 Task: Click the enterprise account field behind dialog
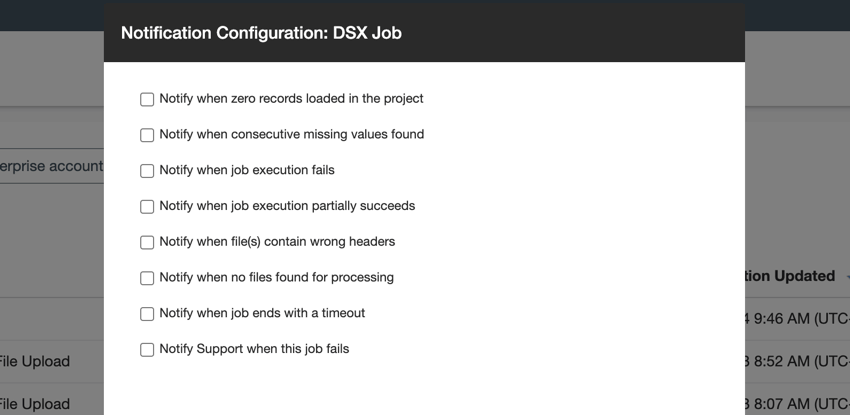point(51,166)
